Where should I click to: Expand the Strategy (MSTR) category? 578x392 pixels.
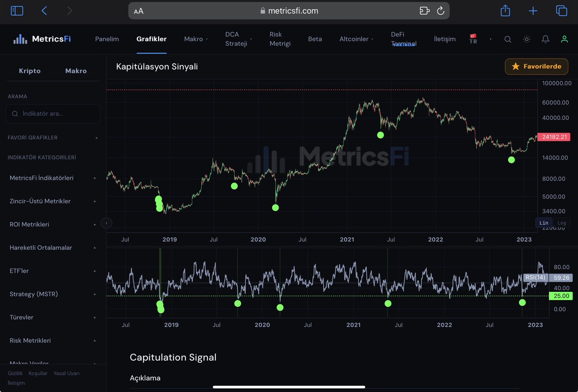53,294
